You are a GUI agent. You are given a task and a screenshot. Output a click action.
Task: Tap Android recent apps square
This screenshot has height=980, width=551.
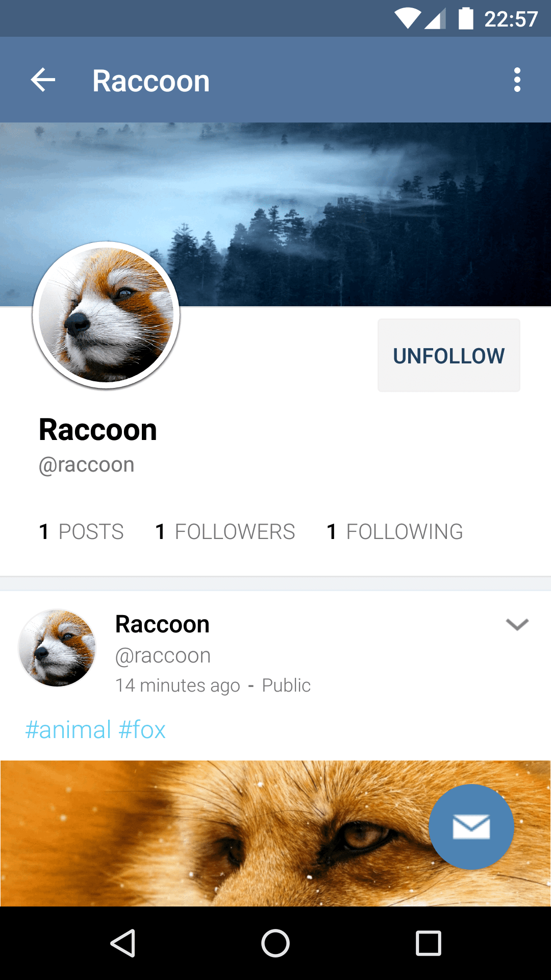428,943
